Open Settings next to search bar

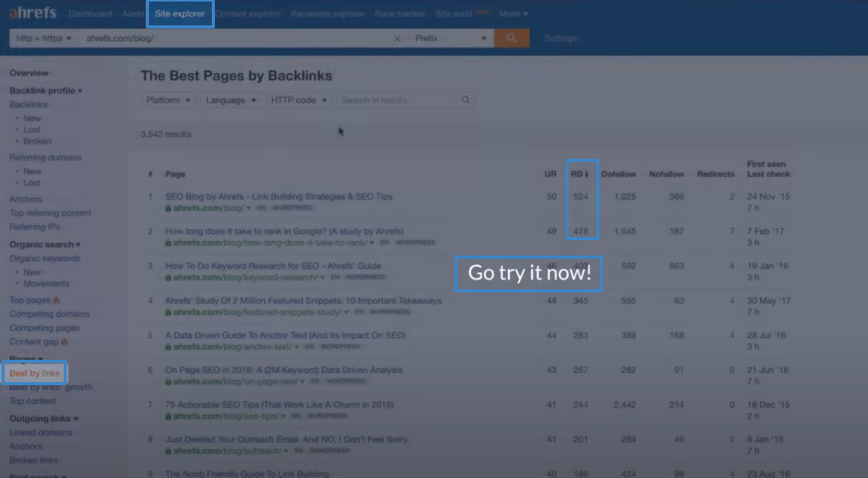pyautogui.click(x=560, y=38)
